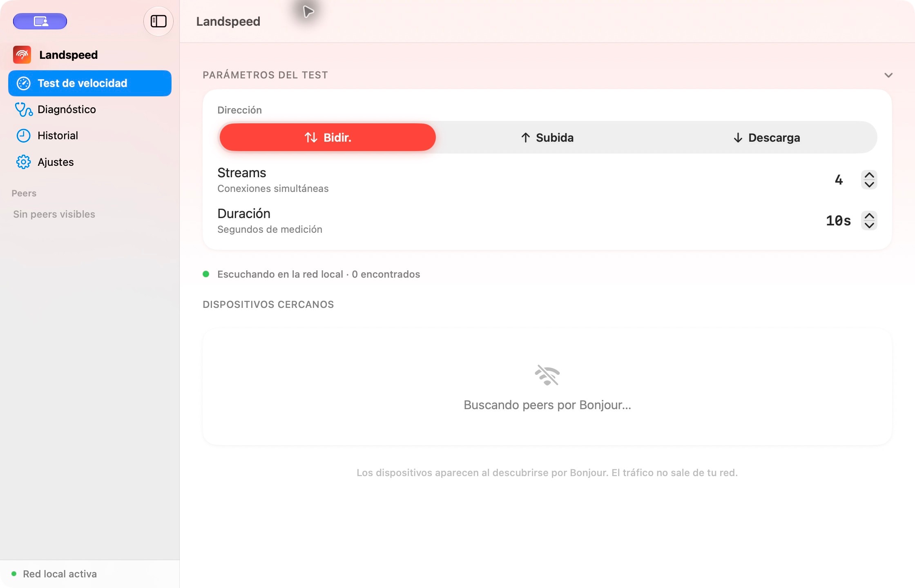The image size is (915, 588).
Task: Increase the Streams count
Action: click(869, 175)
